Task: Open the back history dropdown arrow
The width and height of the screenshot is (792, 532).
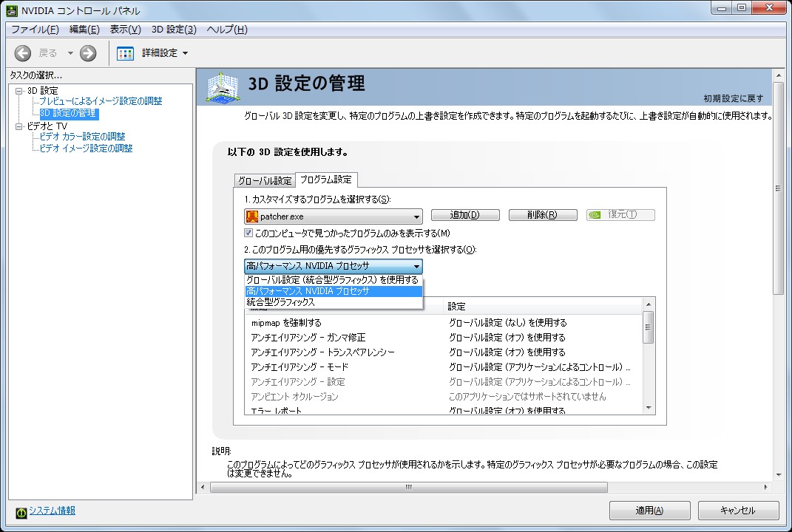Action: coord(70,53)
